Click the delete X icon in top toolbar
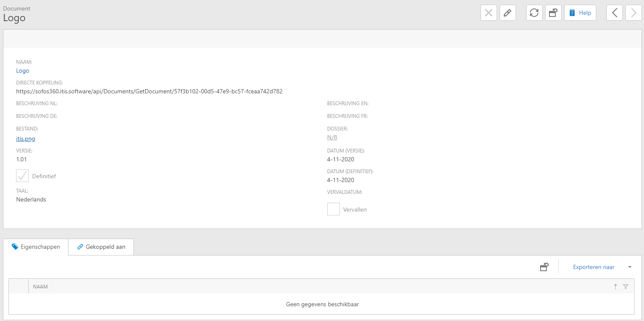The height and width of the screenshot is (321, 644). [x=489, y=13]
